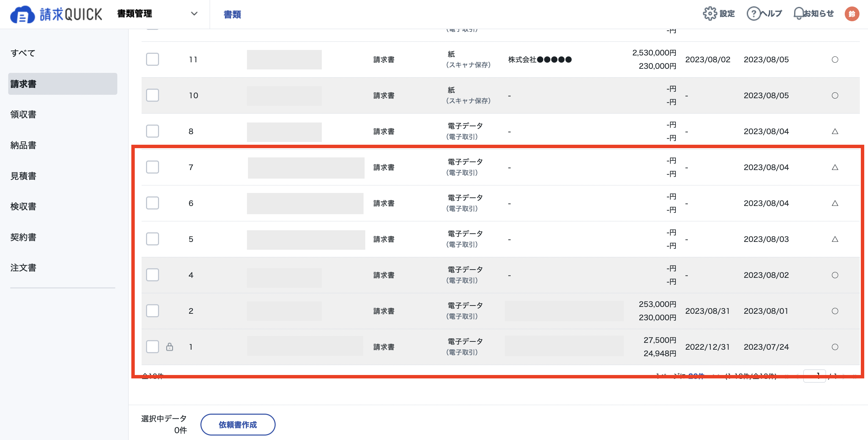Screen dimensions: 868x440
Task: Check the checkbox for invoice row 10
Action: click(153, 95)
